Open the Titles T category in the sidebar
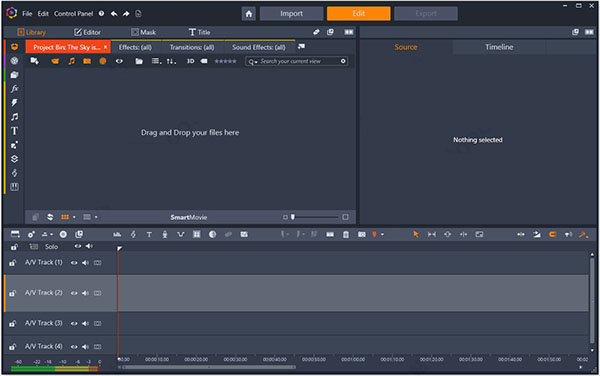This screenshot has width=600, height=376. pos(15,131)
